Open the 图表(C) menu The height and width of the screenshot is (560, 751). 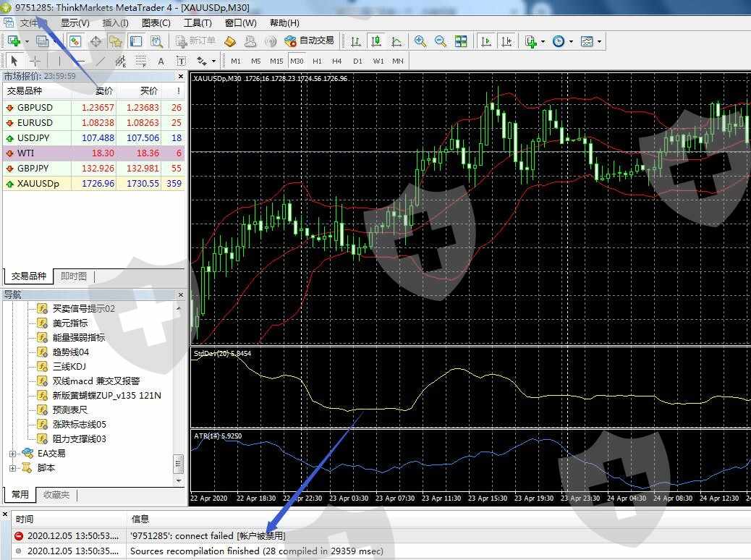pyautogui.click(x=156, y=22)
